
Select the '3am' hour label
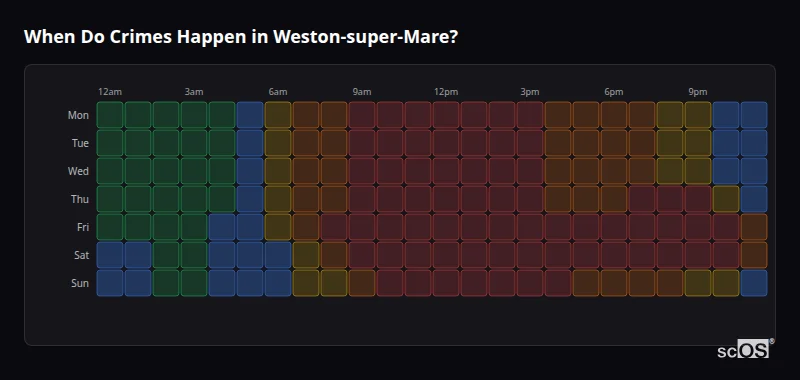[194, 92]
